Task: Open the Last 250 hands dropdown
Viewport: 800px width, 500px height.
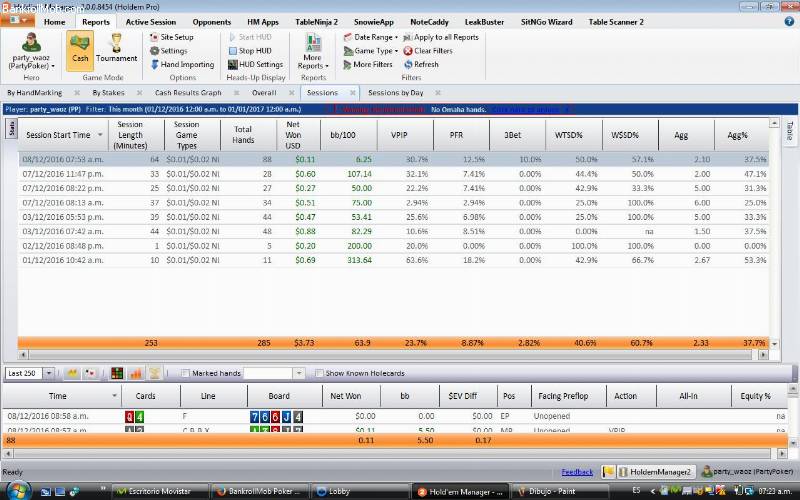Action: tap(48, 373)
